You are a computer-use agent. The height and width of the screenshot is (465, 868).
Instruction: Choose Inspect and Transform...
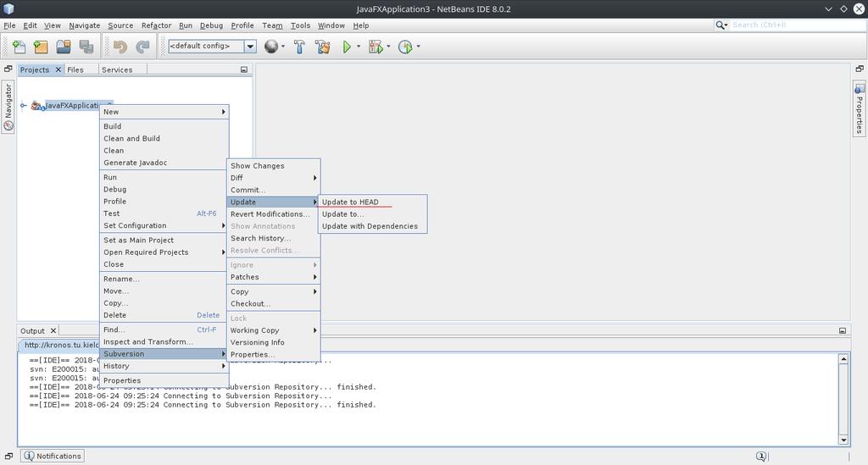(x=164, y=342)
